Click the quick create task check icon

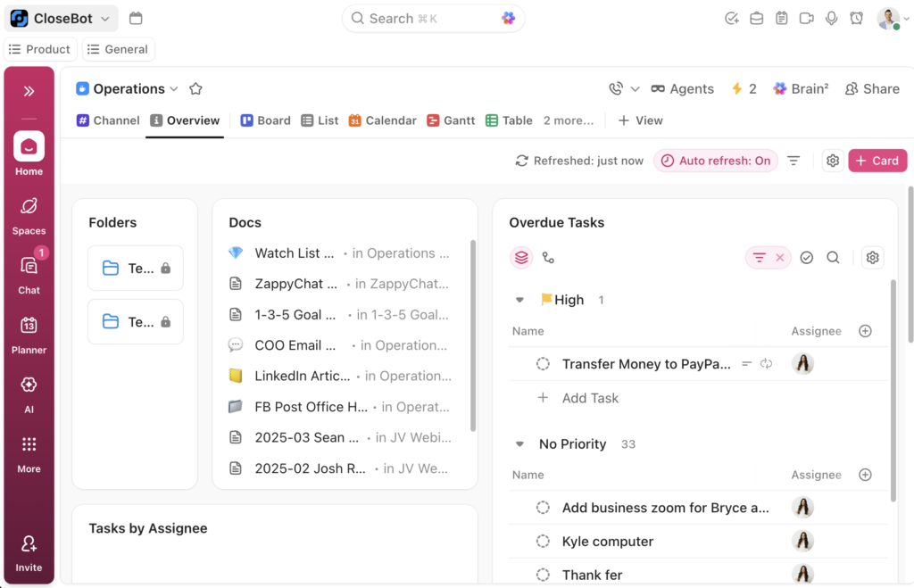732,18
